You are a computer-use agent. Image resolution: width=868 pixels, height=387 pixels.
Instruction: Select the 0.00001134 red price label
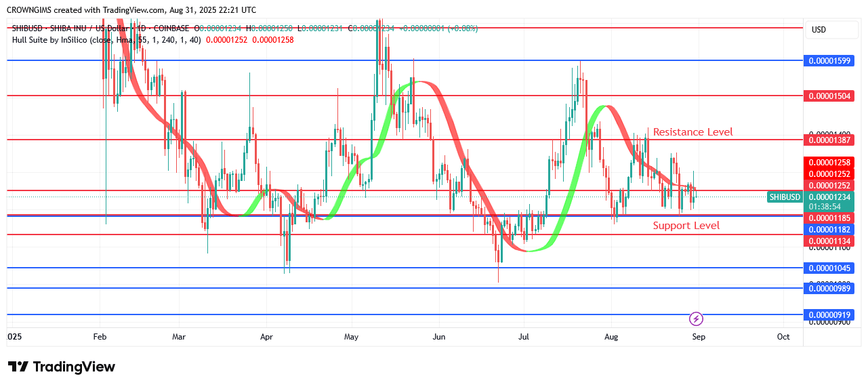coord(829,241)
